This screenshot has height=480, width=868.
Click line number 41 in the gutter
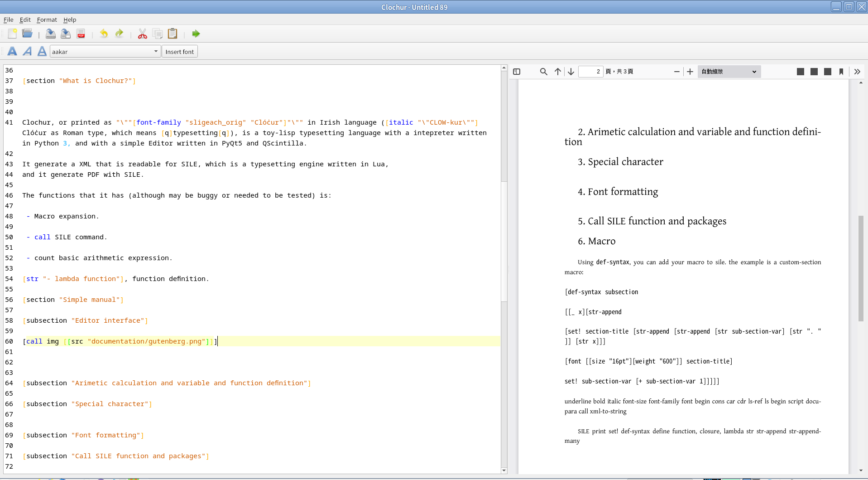click(9, 122)
